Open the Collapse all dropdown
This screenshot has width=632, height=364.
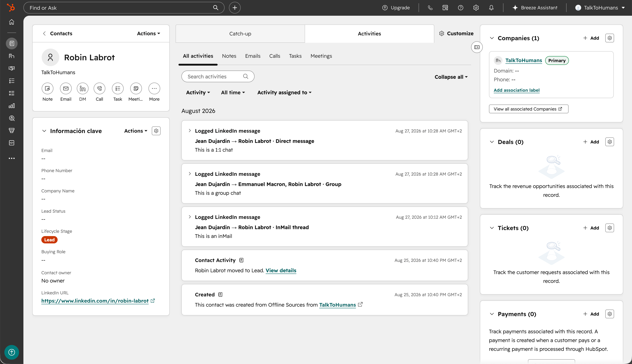(451, 77)
